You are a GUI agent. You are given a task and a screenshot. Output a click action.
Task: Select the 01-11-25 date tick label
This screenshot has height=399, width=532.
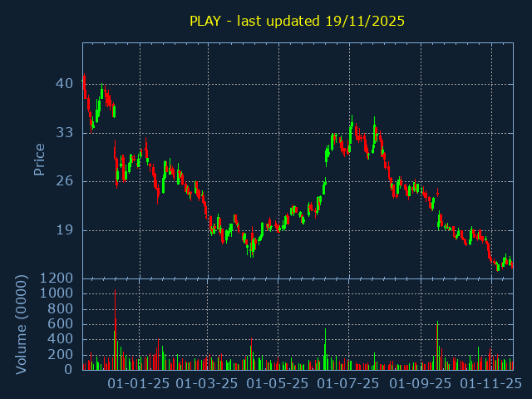[491, 384]
